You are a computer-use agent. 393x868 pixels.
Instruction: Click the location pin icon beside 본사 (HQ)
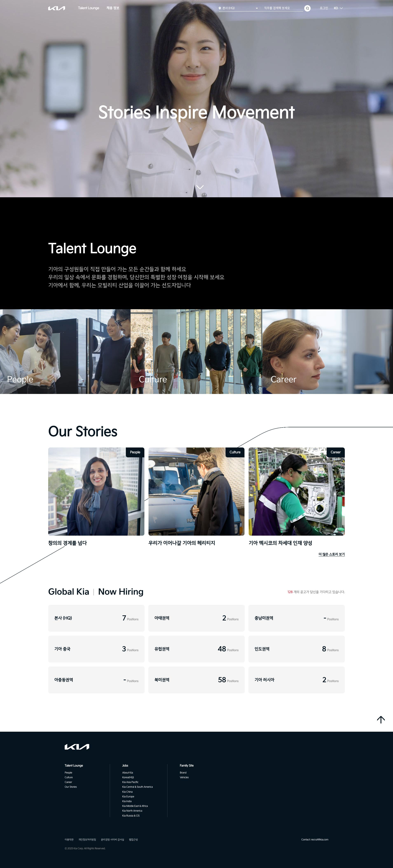(x=220, y=8)
